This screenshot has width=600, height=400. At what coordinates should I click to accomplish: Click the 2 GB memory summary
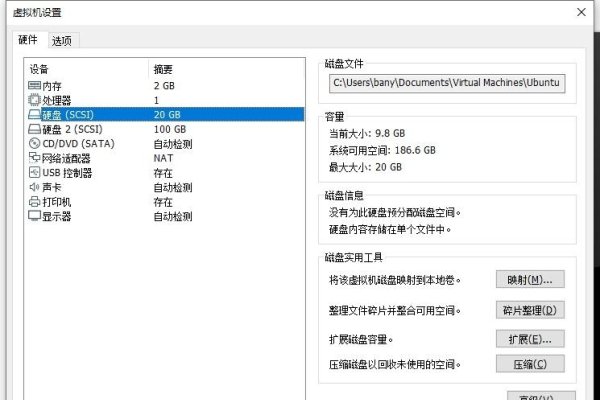(164, 86)
